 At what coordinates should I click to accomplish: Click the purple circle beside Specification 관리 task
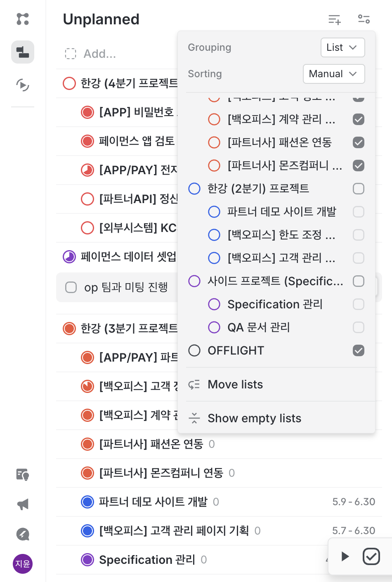[x=87, y=560]
